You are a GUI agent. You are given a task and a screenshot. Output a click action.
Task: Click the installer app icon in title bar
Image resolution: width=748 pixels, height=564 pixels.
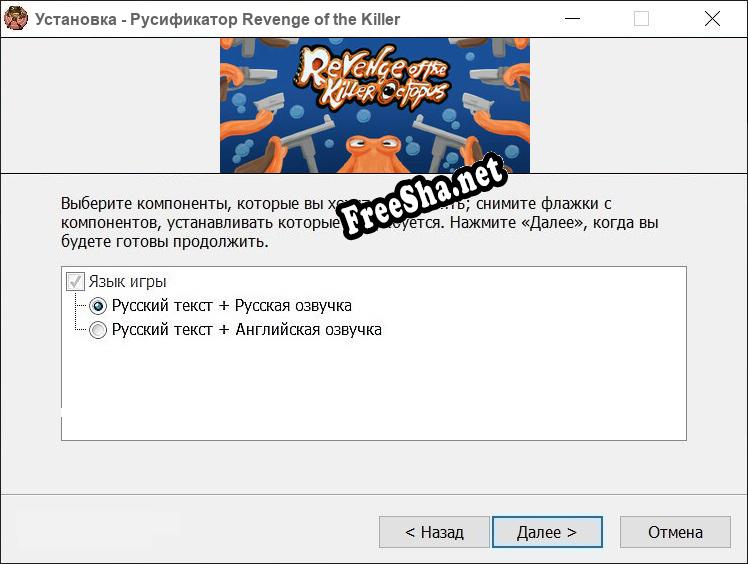click(x=15, y=19)
